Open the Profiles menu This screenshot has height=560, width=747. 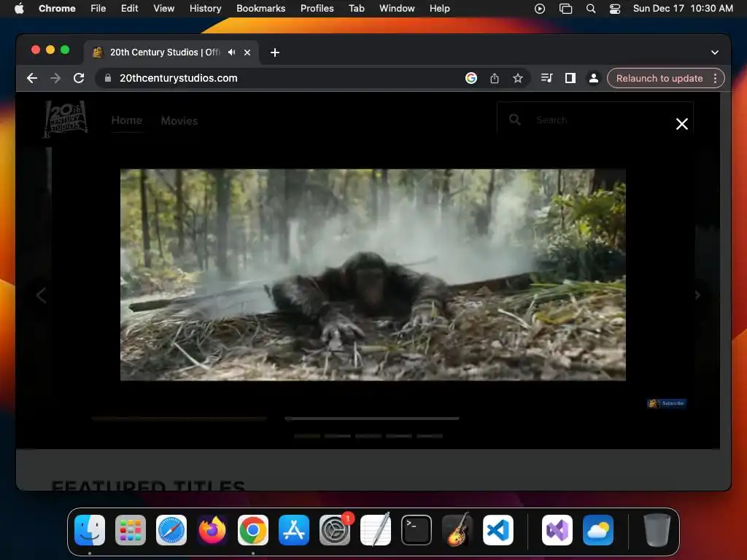317,9
